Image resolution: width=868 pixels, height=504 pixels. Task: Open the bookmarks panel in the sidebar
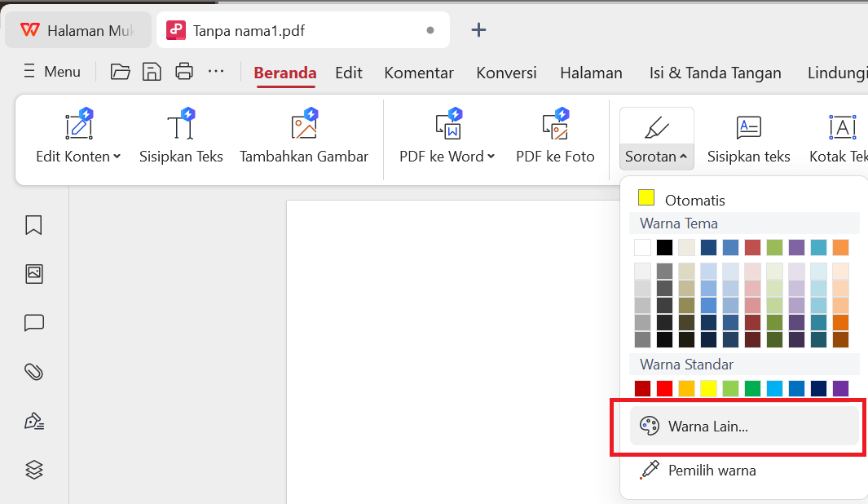[x=33, y=225]
